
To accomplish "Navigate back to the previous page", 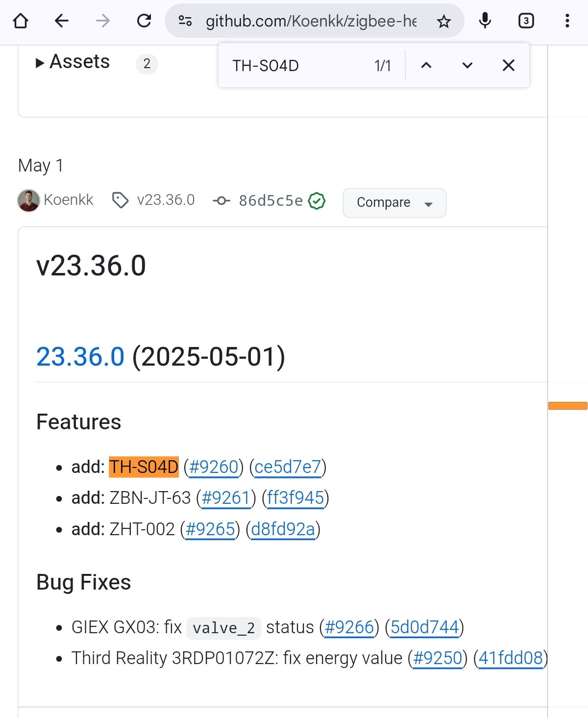I will click(62, 21).
